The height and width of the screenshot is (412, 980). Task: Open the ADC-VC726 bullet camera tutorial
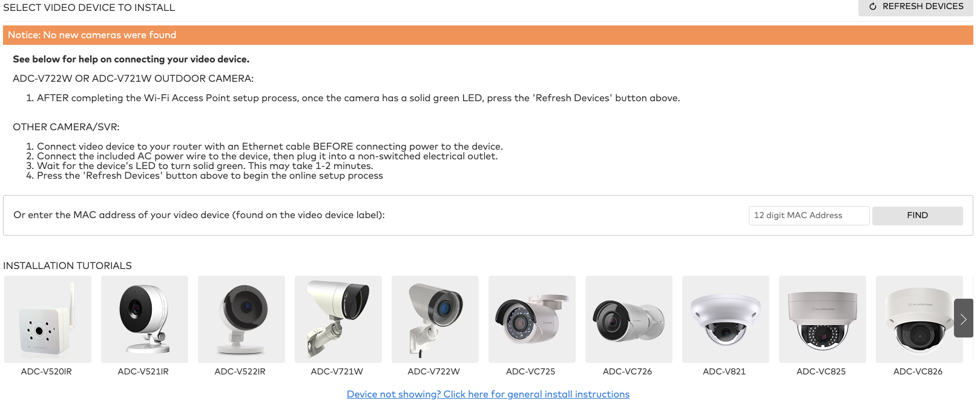tap(629, 319)
